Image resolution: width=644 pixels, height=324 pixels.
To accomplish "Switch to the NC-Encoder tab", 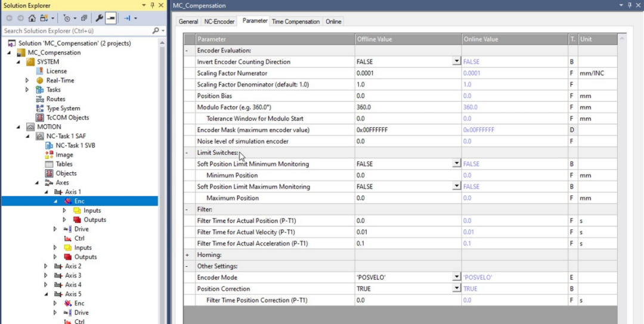I will (219, 21).
